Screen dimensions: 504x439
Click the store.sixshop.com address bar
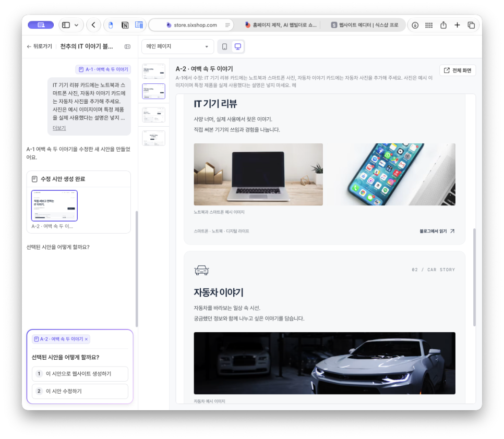(x=192, y=25)
